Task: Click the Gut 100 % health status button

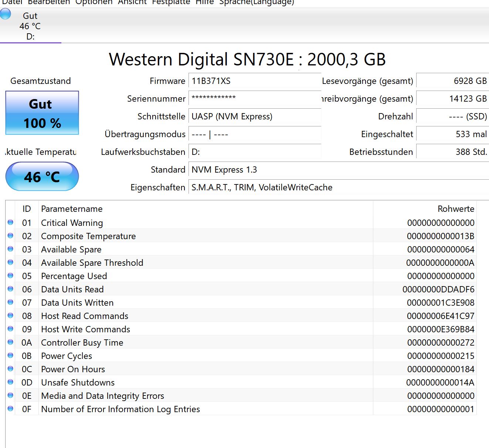Action: [42, 113]
